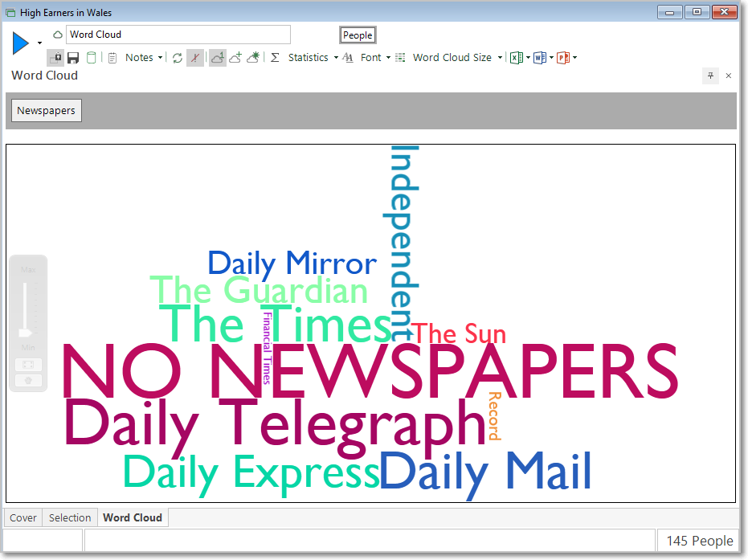748x560 pixels.
Task: Open the Font dropdown menu
Action: point(375,58)
